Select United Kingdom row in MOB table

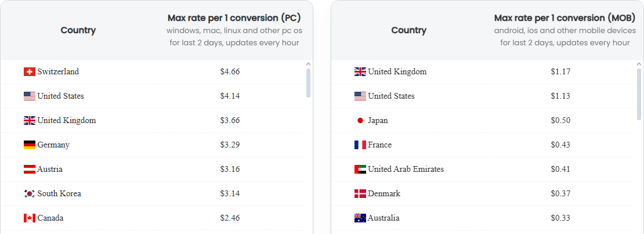pyautogui.click(x=483, y=72)
